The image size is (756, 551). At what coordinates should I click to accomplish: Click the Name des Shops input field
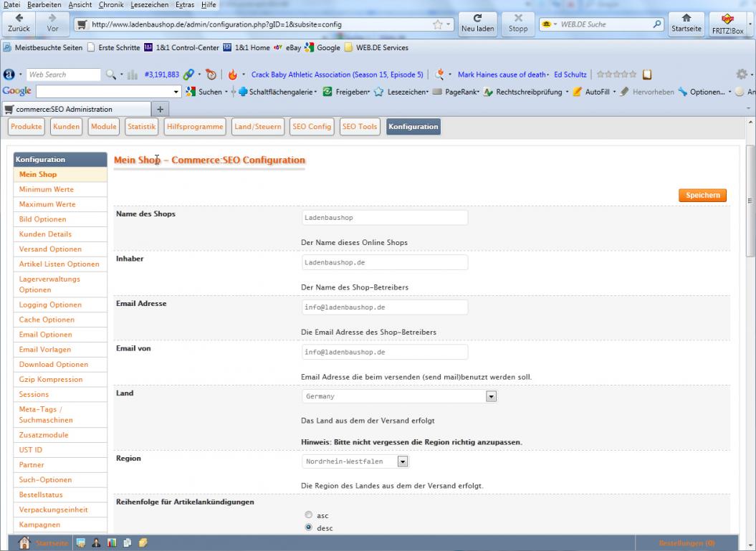(x=385, y=218)
